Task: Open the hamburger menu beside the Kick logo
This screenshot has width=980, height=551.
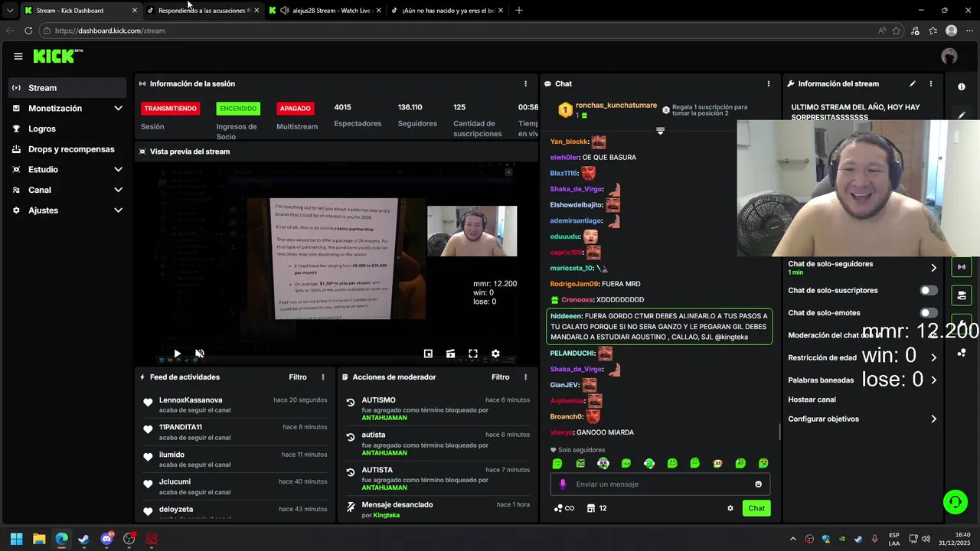Action: 18,56
